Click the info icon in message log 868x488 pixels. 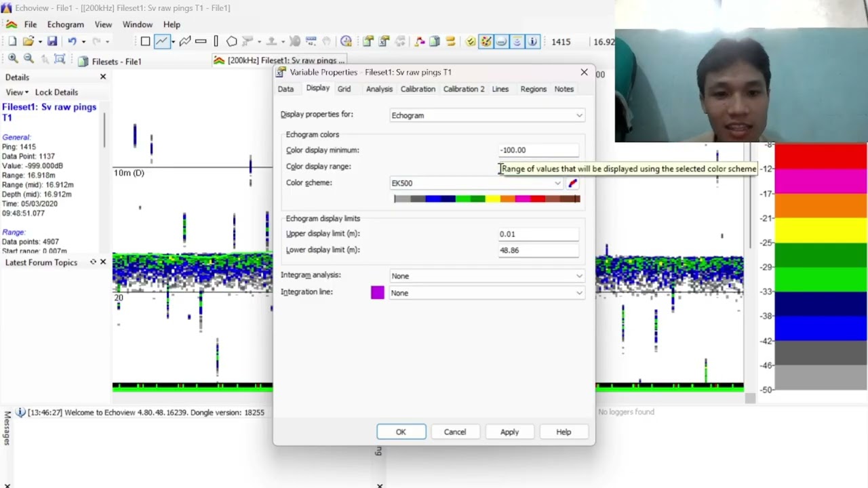[x=20, y=412]
